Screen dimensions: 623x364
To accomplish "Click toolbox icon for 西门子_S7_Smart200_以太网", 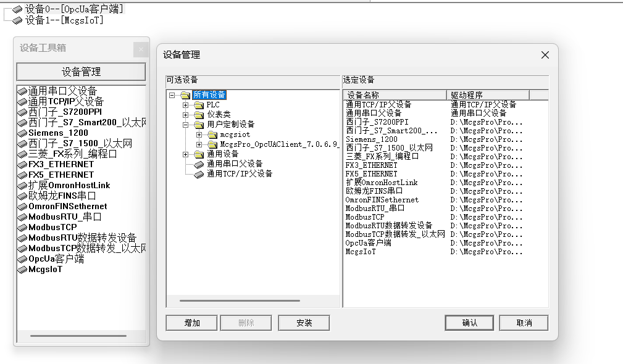I will point(23,123).
